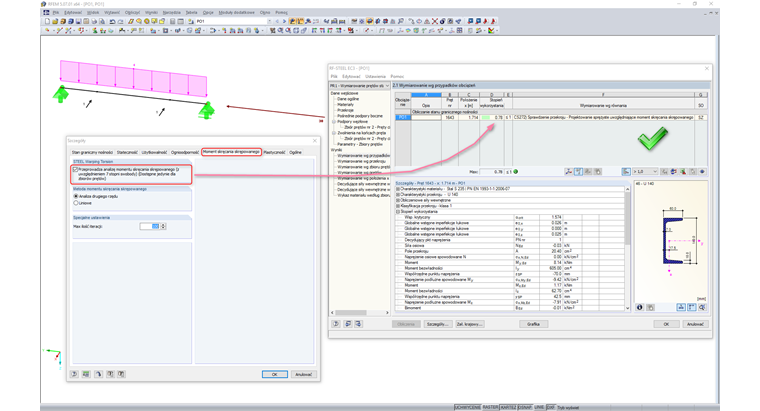
Task: Click red X delete icon in toolbar
Action: pos(435,21)
